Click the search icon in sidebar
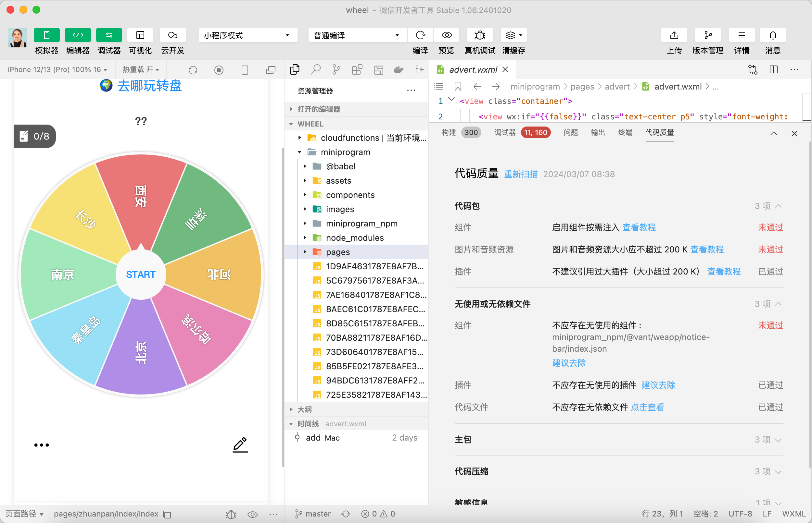The width and height of the screenshot is (812, 523). click(x=316, y=70)
